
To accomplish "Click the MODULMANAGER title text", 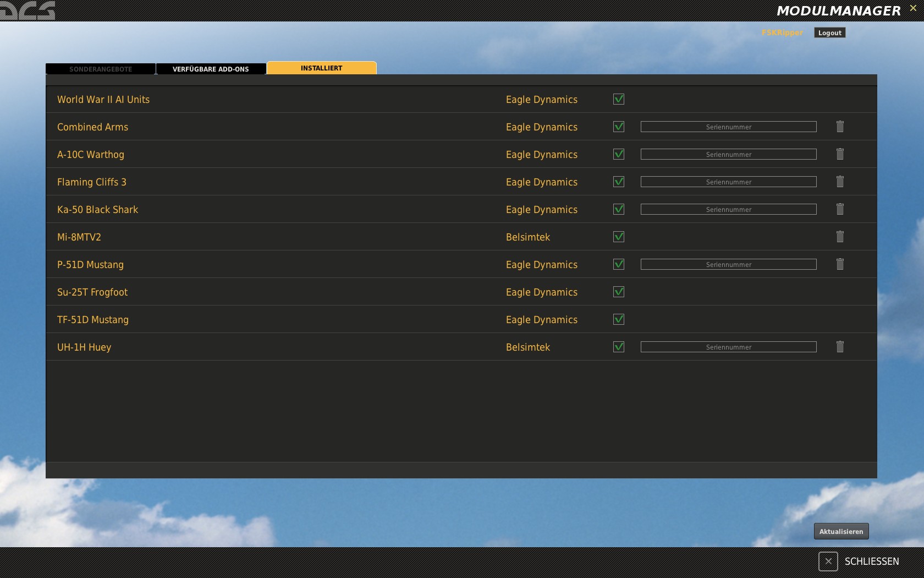I will (839, 10).
